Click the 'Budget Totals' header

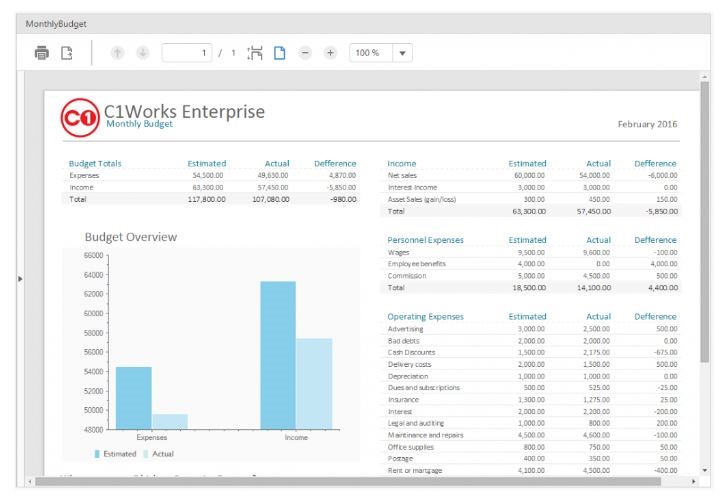click(95, 163)
